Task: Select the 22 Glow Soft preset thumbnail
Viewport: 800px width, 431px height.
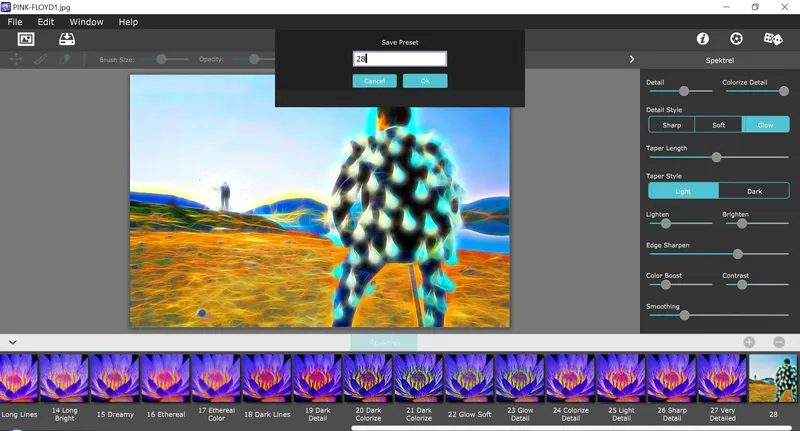Action: pyautogui.click(x=469, y=378)
